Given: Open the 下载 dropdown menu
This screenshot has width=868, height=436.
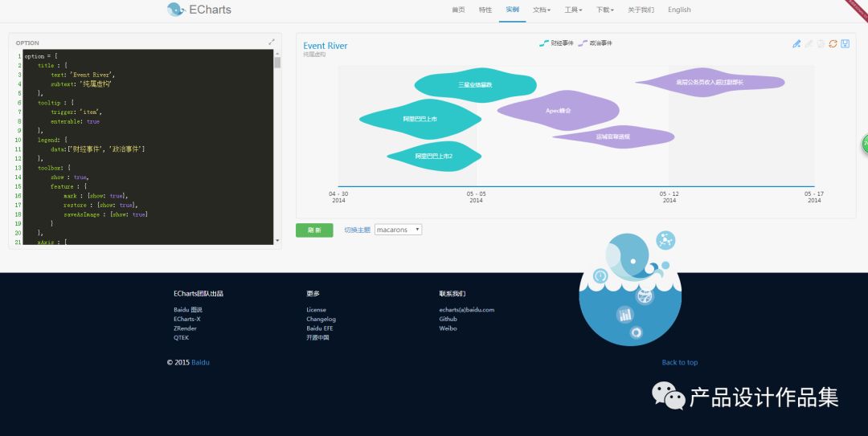Looking at the screenshot, I should pos(604,10).
